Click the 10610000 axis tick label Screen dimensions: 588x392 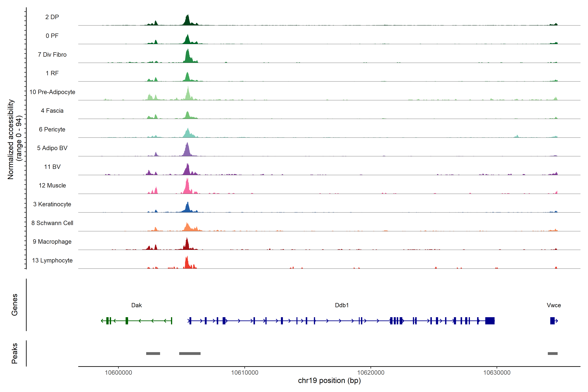tap(245, 373)
